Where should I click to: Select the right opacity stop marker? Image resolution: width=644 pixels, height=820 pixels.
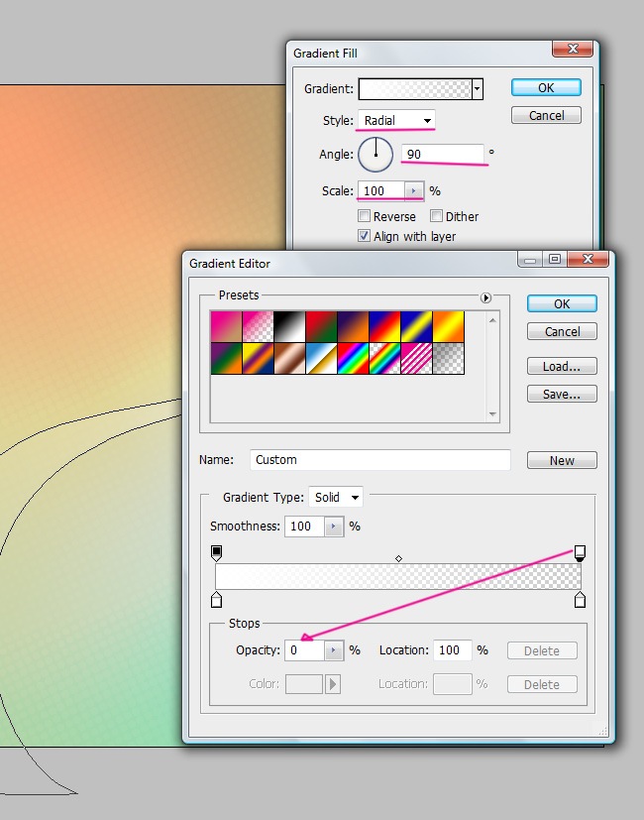(x=580, y=552)
